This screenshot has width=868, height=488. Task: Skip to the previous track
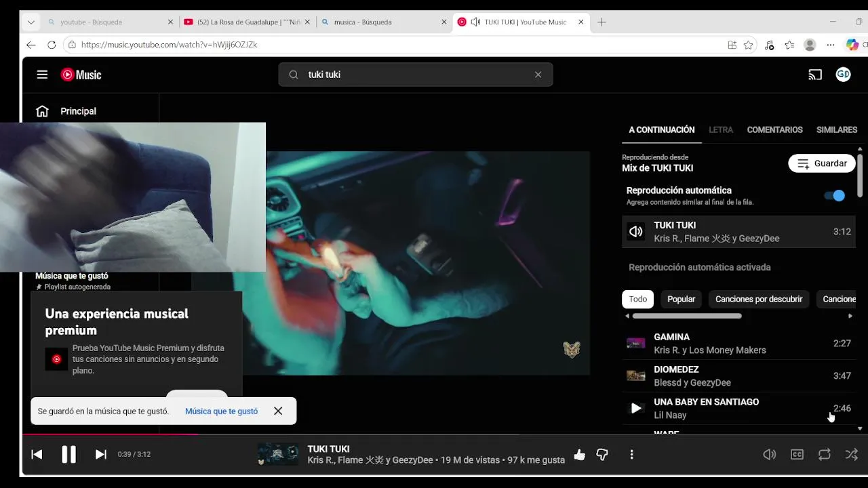tap(37, 454)
